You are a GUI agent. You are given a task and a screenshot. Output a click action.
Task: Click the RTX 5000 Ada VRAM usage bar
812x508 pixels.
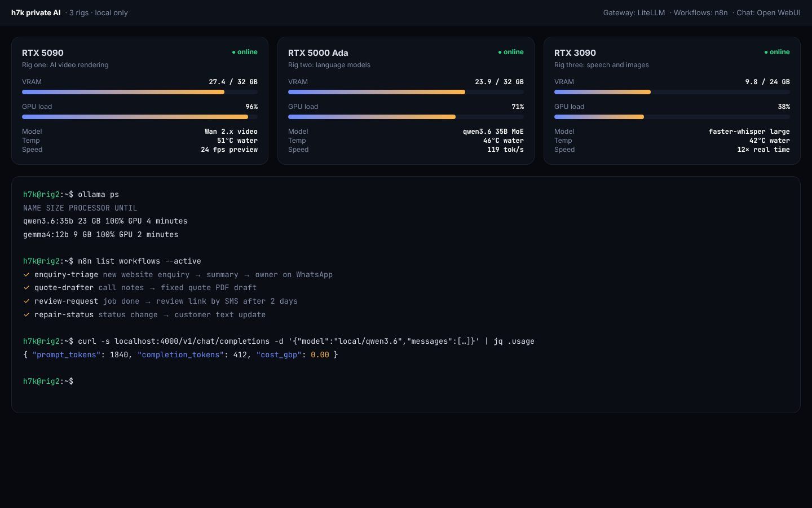pyautogui.click(x=406, y=92)
